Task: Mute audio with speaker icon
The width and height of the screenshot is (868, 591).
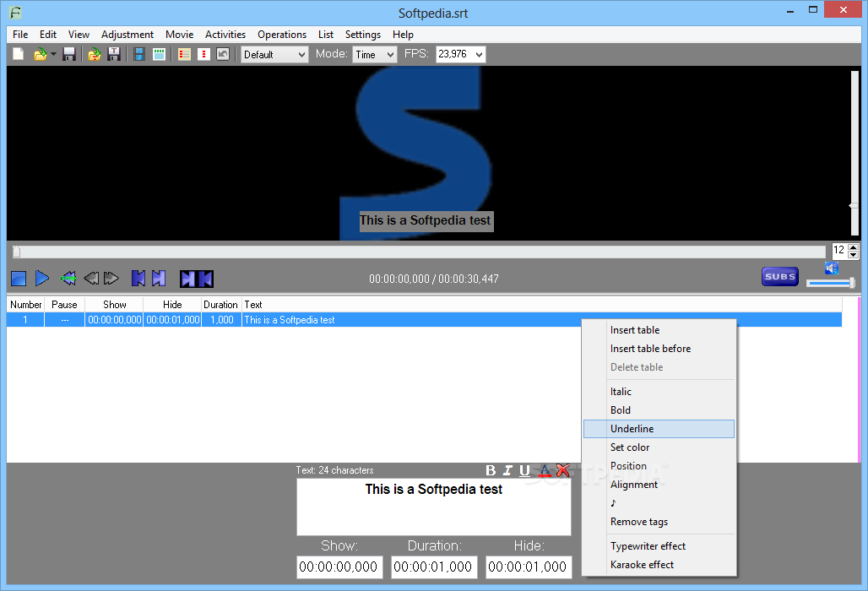Action: click(832, 268)
